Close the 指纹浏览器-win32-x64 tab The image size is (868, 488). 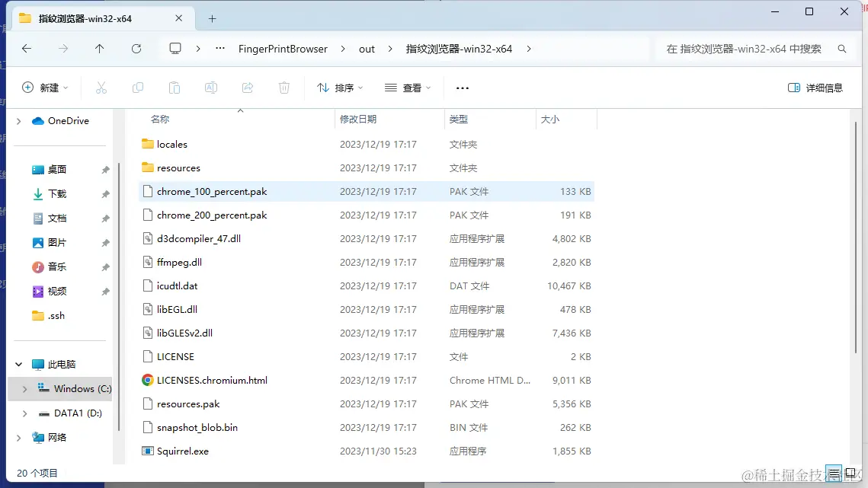178,18
